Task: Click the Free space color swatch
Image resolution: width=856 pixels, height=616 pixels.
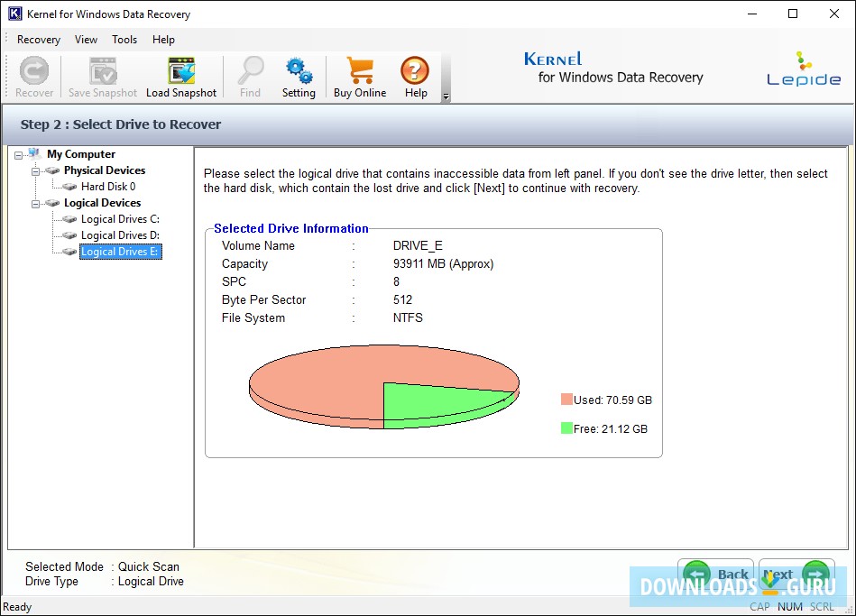Action: [566, 428]
